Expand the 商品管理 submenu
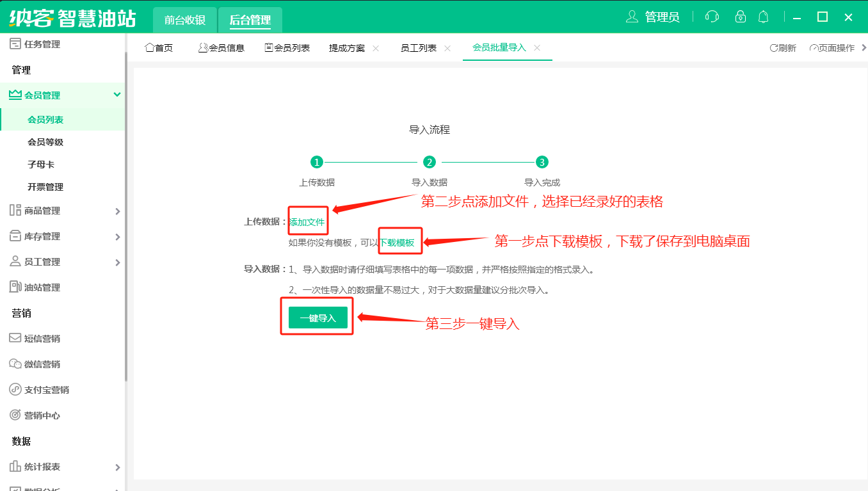The image size is (868, 491). (x=117, y=211)
